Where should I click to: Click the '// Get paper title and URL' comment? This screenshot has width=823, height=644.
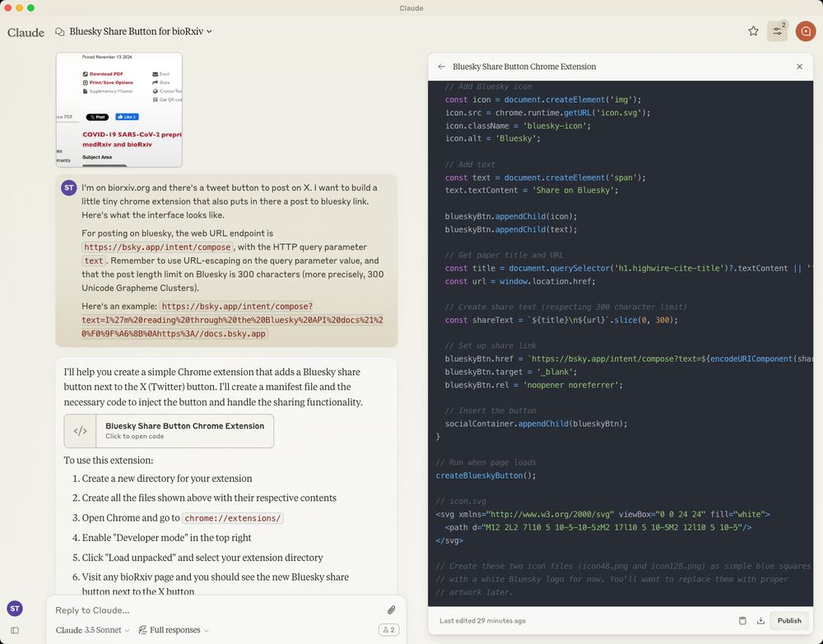point(504,255)
